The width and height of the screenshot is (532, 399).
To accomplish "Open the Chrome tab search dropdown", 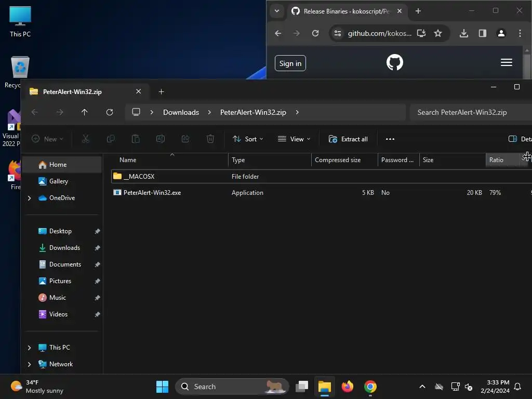I will (x=277, y=11).
